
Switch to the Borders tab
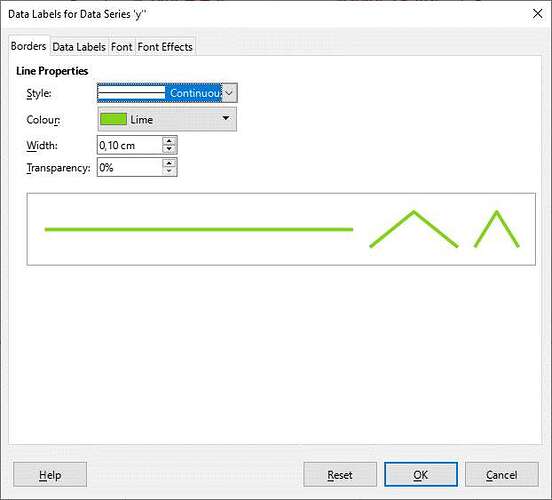(x=29, y=46)
